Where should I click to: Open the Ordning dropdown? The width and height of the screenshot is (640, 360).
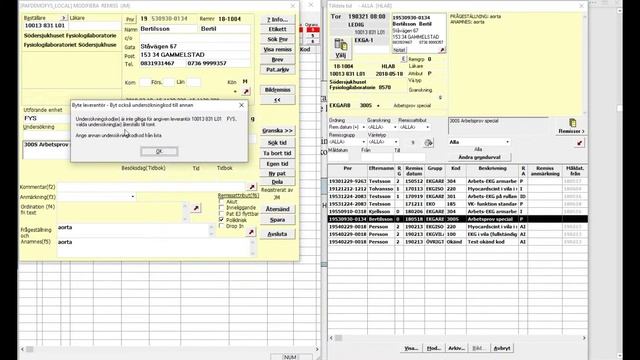coord(363,127)
